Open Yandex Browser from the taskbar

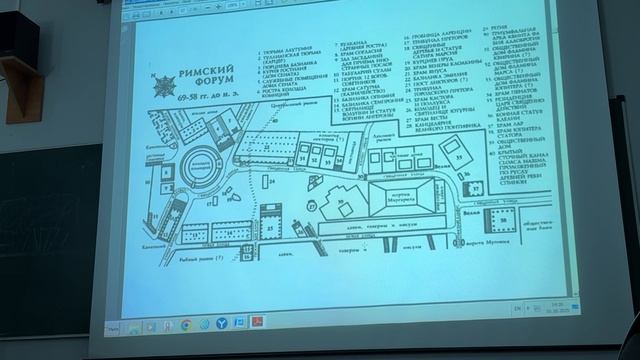click(x=222, y=323)
